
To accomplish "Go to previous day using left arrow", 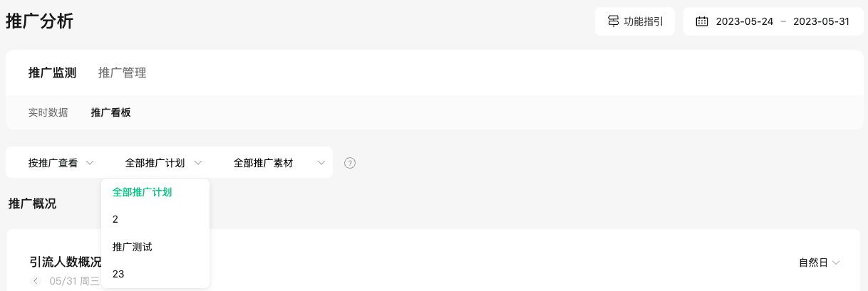I will (36, 281).
